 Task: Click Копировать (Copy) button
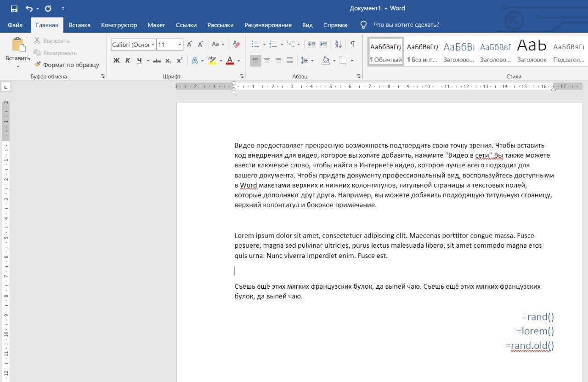[55, 53]
